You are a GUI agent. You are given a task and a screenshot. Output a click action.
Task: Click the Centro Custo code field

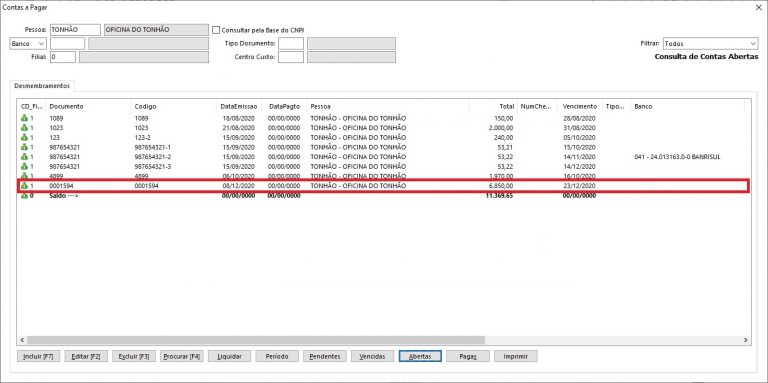click(291, 57)
